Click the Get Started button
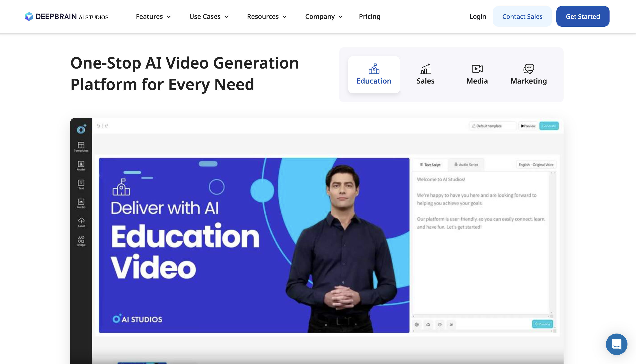 [583, 16]
